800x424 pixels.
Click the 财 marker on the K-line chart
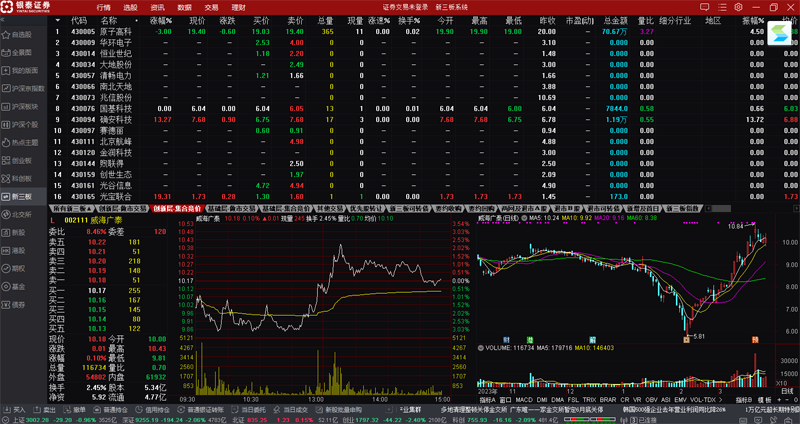point(506,339)
